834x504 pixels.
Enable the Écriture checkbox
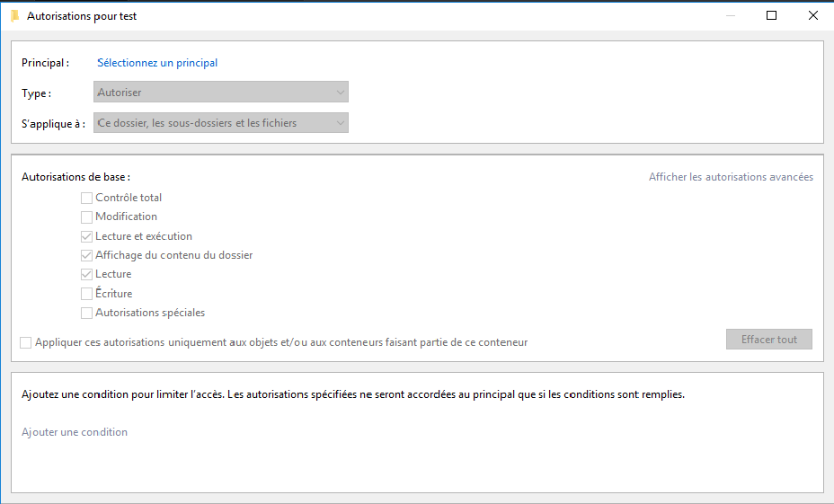point(86,294)
